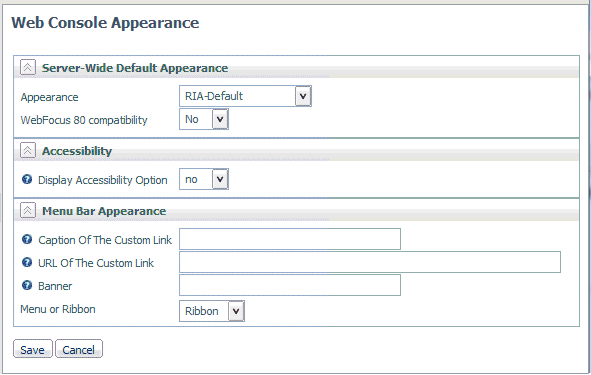Open the Appearance RIA-Default dropdown
Screen dimensions: 591x375
point(303,96)
